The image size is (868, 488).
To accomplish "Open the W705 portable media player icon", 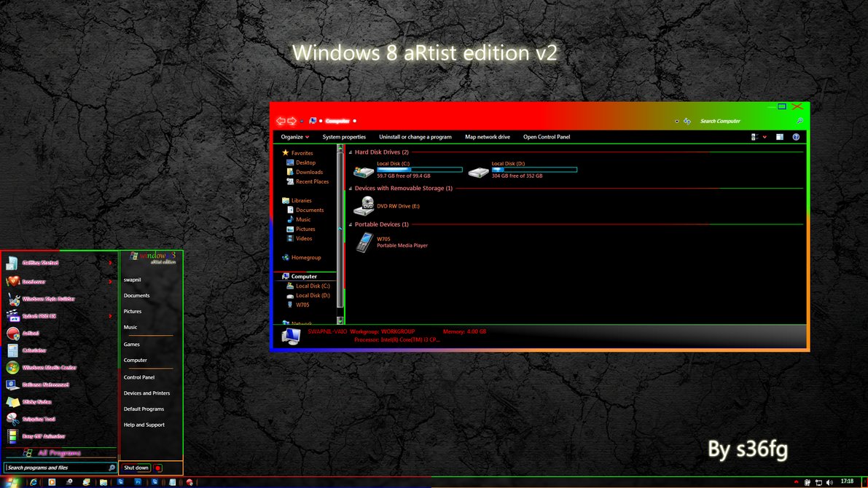I will point(364,243).
